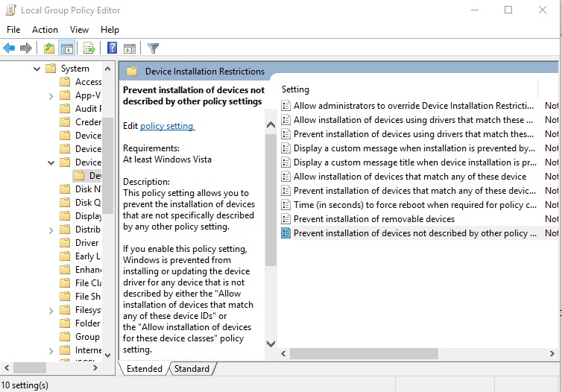Screen dimensions: 562x392
Task: Select Display a custom message title setting
Action: pyautogui.click(x=415, y=162)
